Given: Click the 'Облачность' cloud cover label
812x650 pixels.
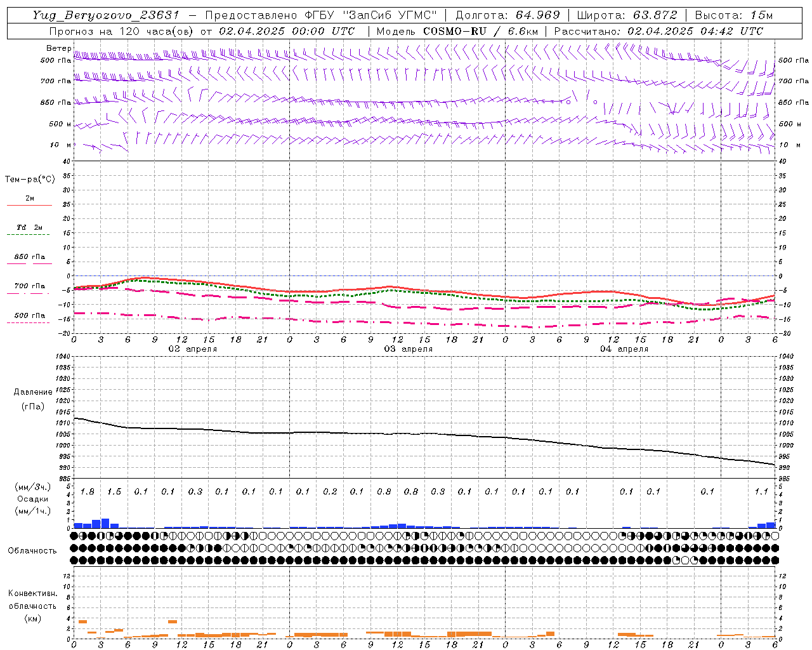Looking at the screenshot, I should tap(32, 550).
